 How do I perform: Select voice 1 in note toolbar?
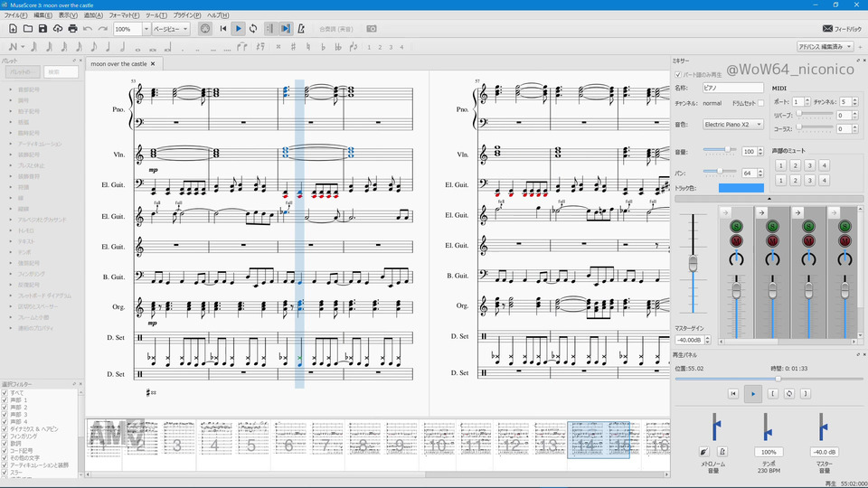pos(369,48)
